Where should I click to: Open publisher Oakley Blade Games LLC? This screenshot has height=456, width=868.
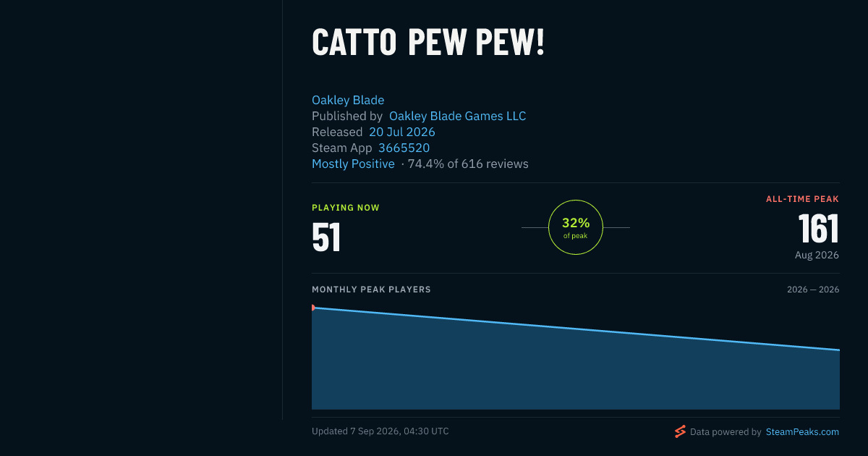coord(458,116)
